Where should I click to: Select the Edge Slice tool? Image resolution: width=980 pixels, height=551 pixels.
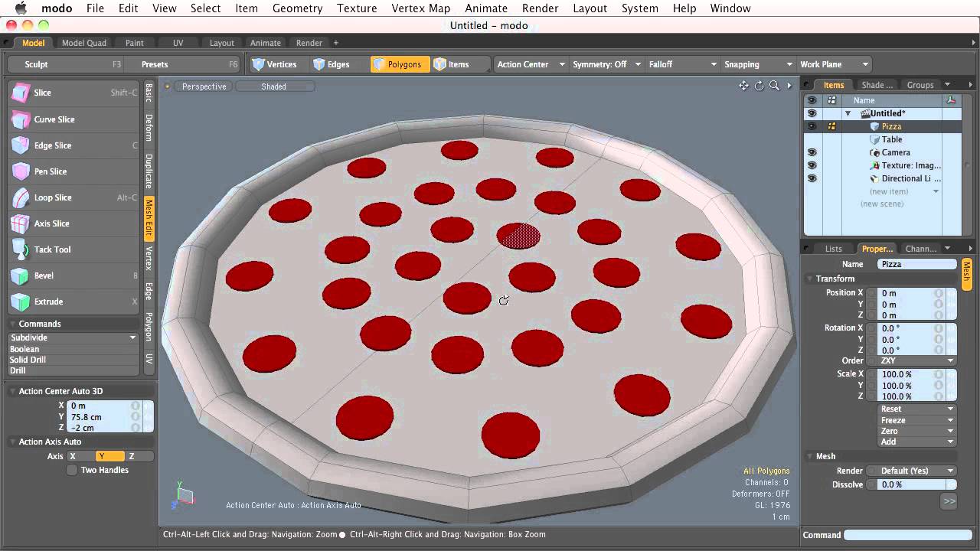click(74, 145)
